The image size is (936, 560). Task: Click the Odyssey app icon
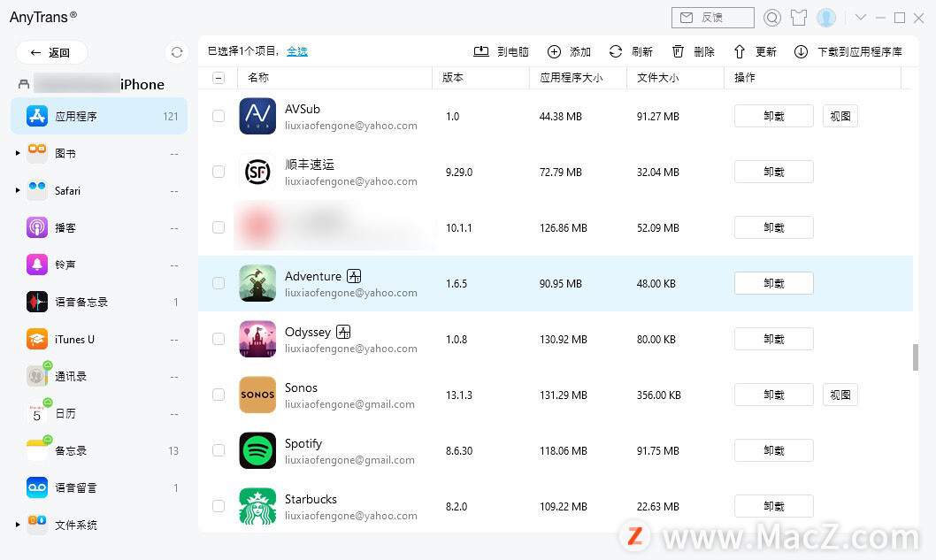point(257,339)
